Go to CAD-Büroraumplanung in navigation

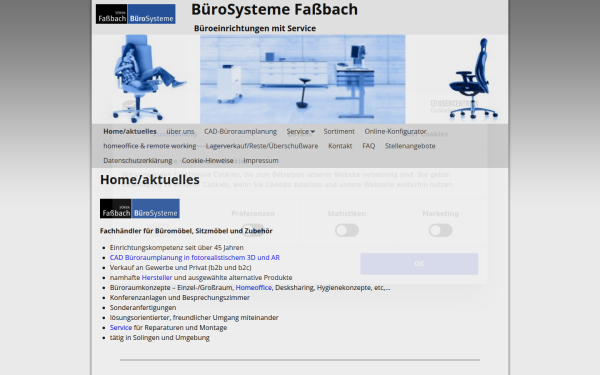240,131
